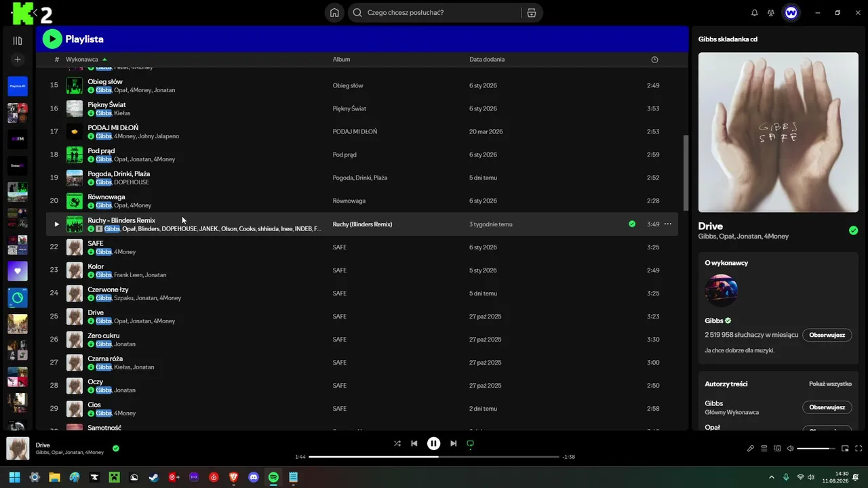Play the Ruchy - Blinders Remix row
The image size is (868, 488).
click(57, 224)
